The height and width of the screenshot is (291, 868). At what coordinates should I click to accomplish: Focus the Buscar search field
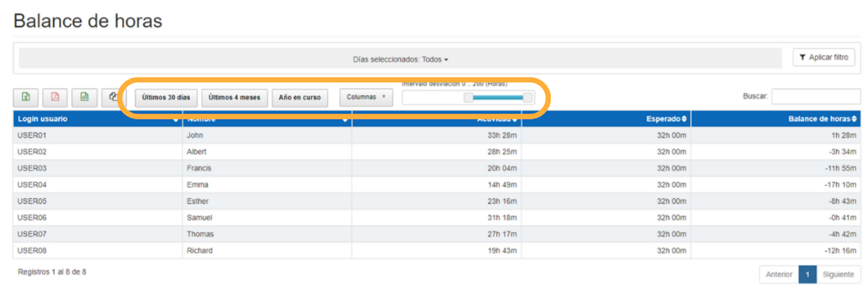point(816,96)
